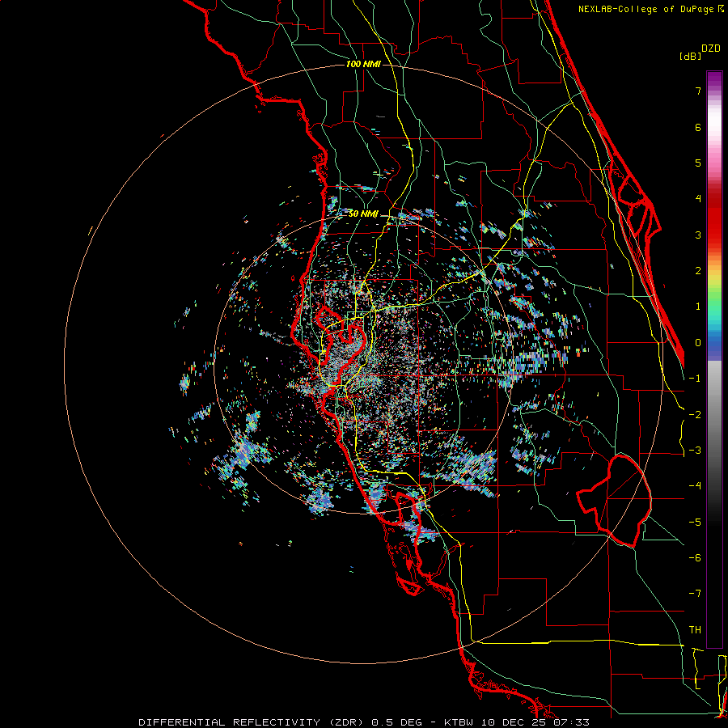Select the -7 value on the dB scale
This screenshot has height=728, width=728.
click(x=695, y=594)
